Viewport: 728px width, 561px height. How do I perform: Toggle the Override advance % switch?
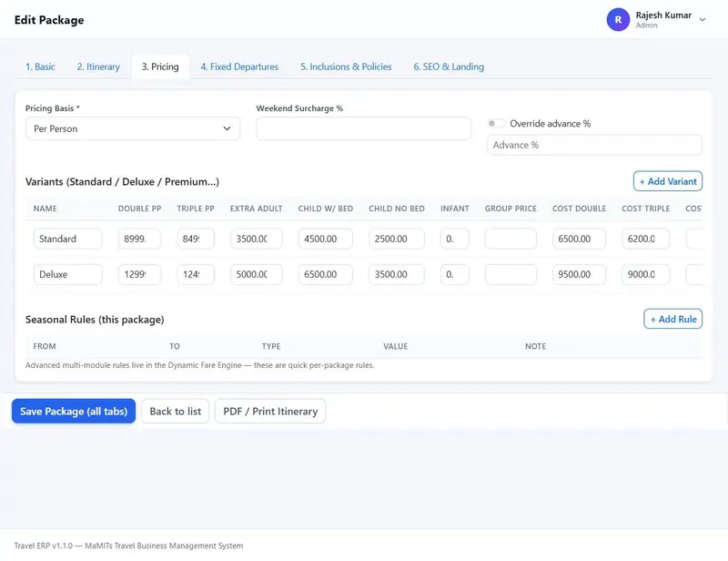pyautogui.click(x=495, y=124)
